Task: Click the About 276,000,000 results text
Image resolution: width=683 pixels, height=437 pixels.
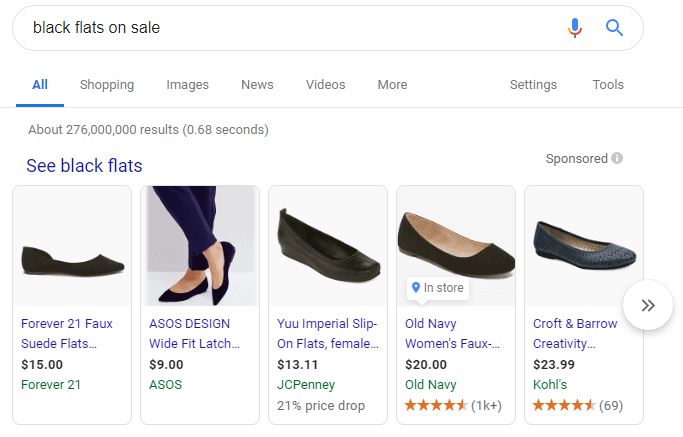Action: coord(148,129)
